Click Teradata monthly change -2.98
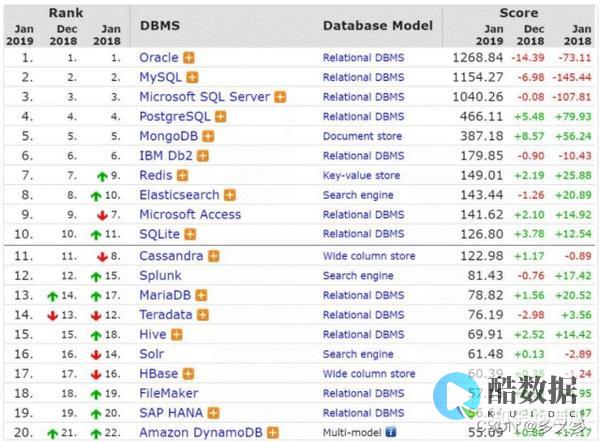 (531, 315)
